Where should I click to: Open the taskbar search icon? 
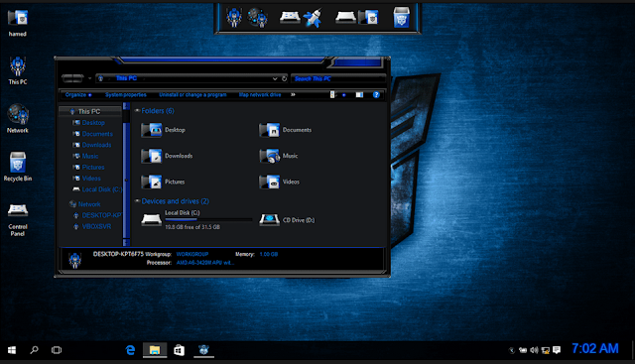coord(35,350)
